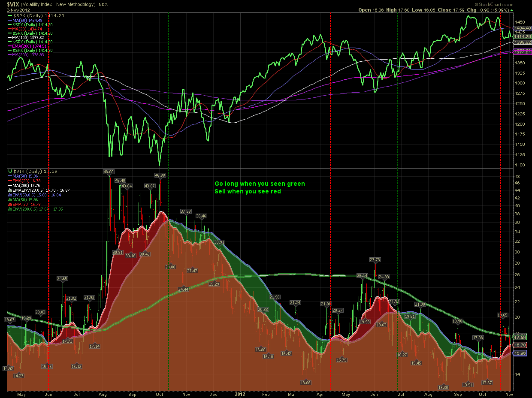Click 'Sell when you see red' annotation
Image resolution: width=532 pixels, height=398 pixels.
coord(248,191)
